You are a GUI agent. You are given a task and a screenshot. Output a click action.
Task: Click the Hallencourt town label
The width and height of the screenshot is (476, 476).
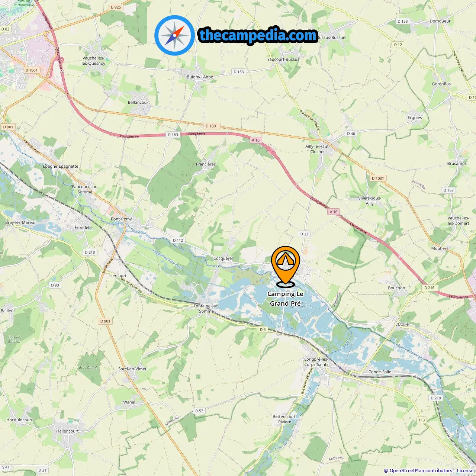(67, 431)
